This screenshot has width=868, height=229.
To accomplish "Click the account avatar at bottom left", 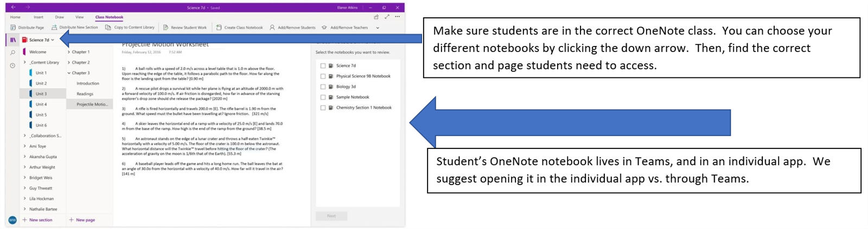I will pyautogui.click(x=12, y=220).
